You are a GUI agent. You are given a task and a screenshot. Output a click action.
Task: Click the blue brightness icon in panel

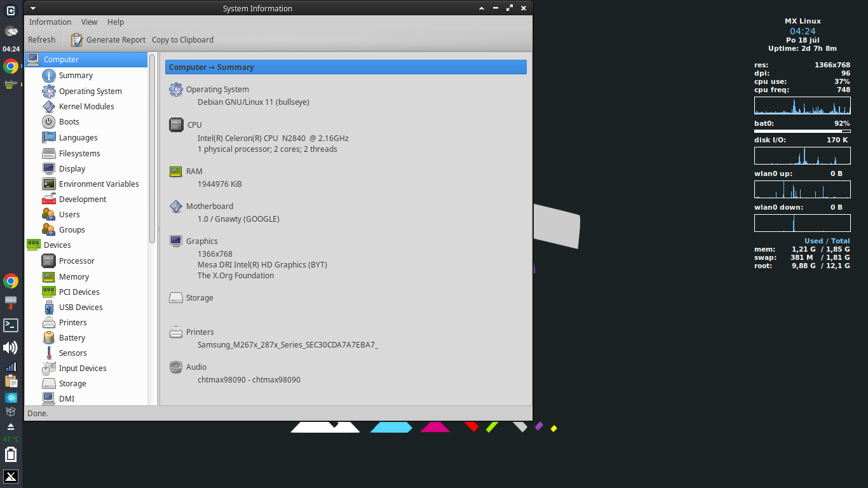pyautogui.click(x=11, y=397)
